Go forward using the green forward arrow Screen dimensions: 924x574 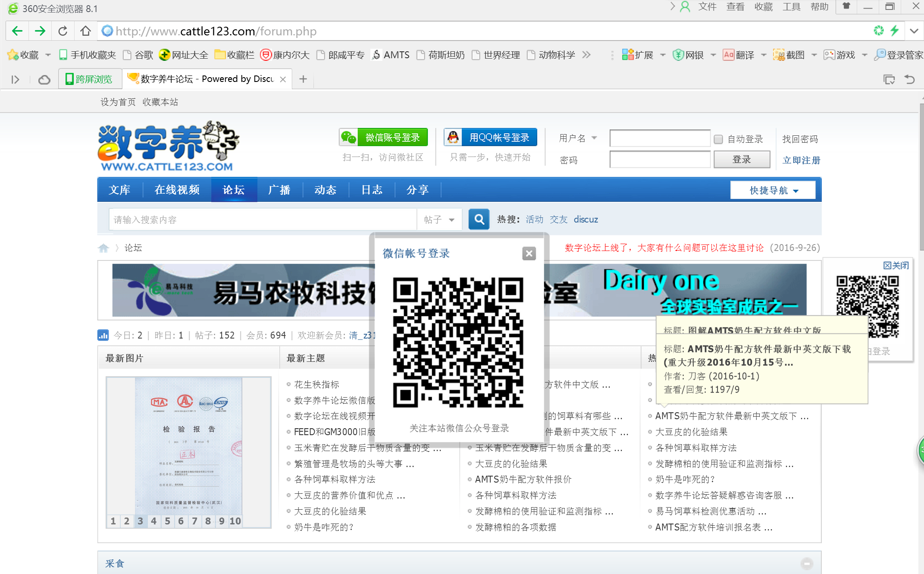[40, 31]
